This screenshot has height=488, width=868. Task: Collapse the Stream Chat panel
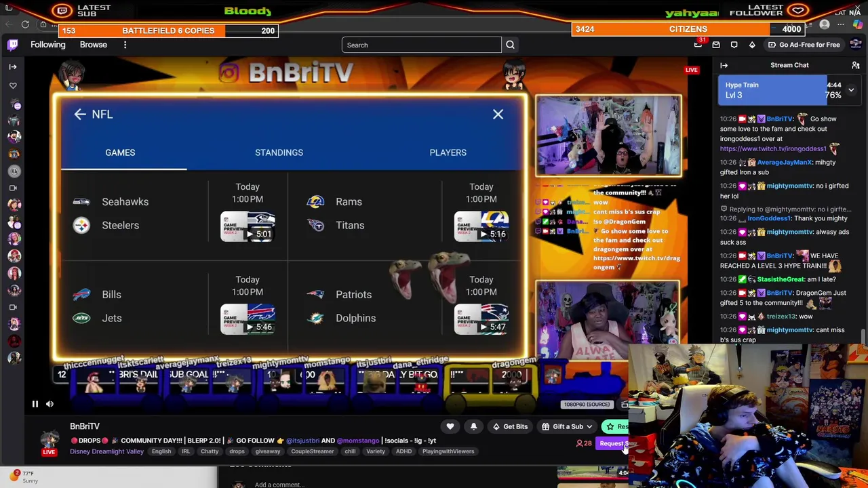coord(724,65)
